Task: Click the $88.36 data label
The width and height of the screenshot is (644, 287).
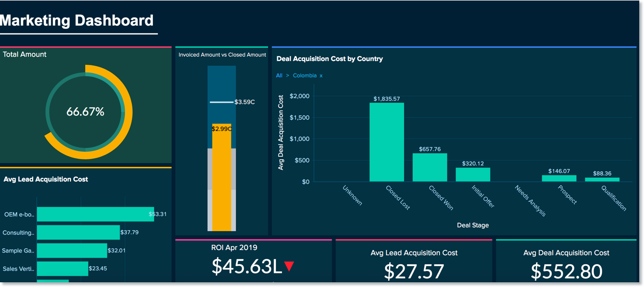Action: [x=602, y=174]
